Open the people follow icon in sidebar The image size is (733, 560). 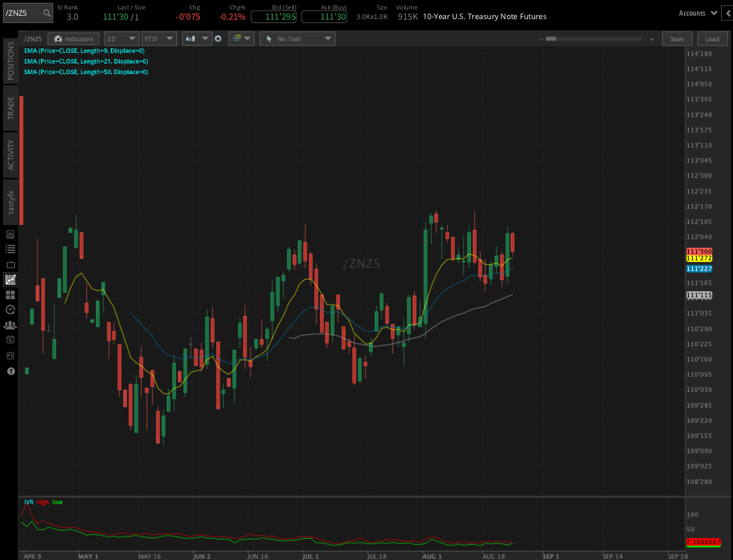coord(10,325)
